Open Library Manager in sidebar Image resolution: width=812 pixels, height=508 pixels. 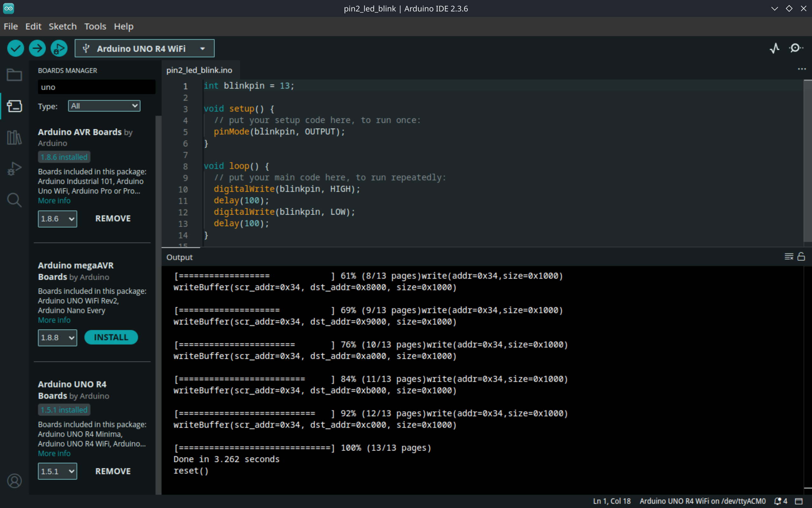pos(14,137)
